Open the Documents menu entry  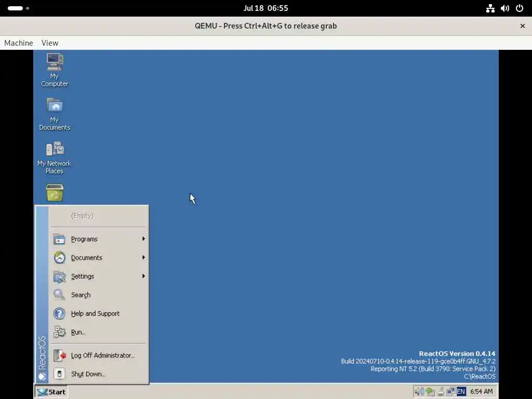[x=98, y=258]
